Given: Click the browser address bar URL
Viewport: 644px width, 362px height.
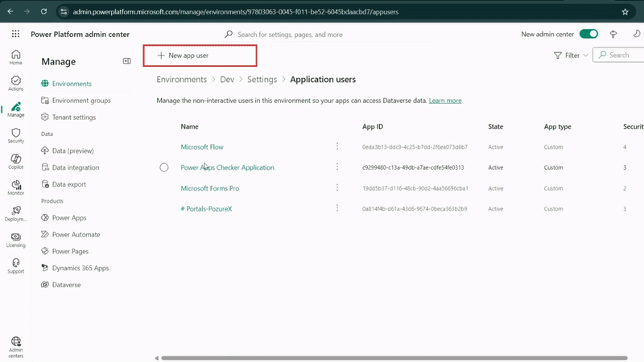Looking at the screenshot, I should click(235, 12).
